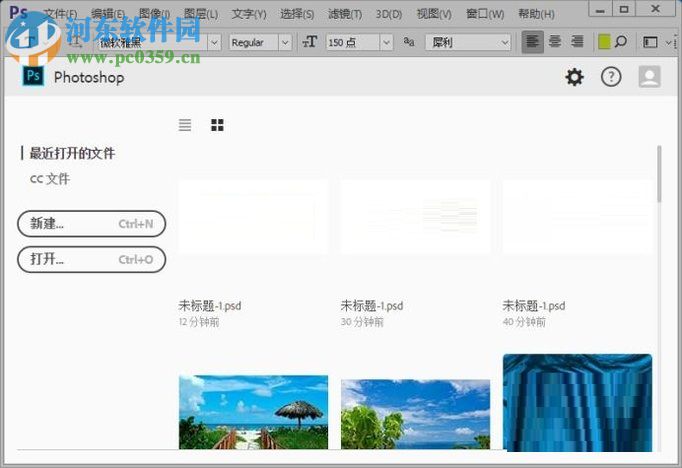Screen dimensions: 682x468
Task: Open the 视图(V) menu
Action: pos(434,14)
